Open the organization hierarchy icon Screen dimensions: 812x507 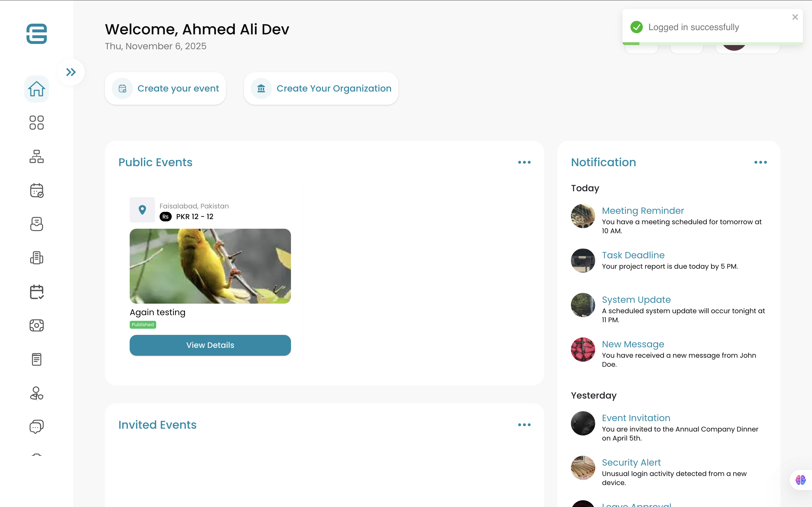pyautogui.click(x=37, y=156)
